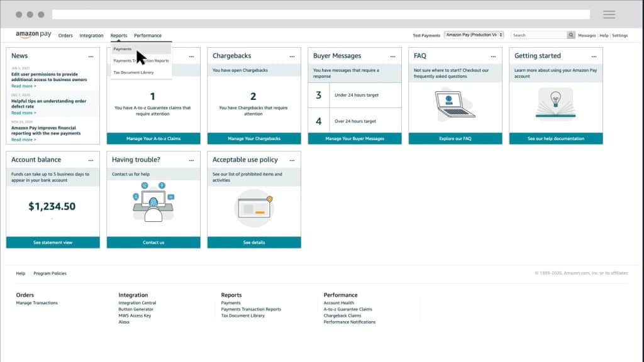Click the Test Payments label

point(426,36)
